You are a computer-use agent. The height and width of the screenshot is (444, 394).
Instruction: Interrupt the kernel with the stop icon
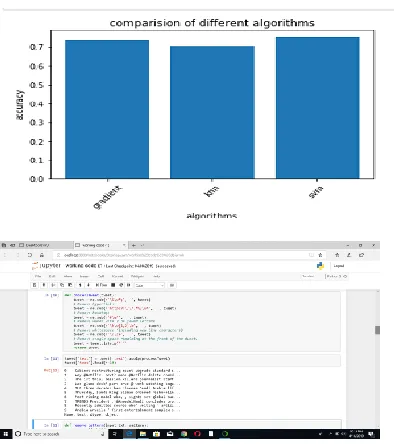113,285
